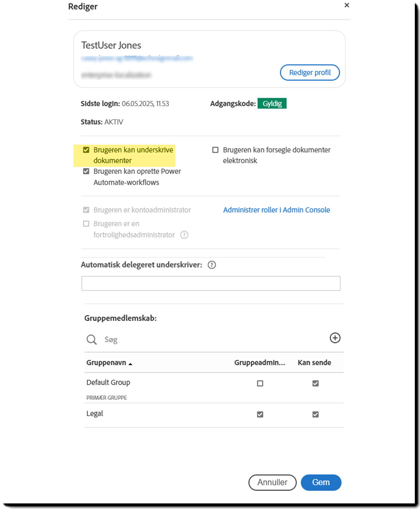Sort by the Gruppenavn column header
The image size is (420, 509).
[x=109, y=363]
